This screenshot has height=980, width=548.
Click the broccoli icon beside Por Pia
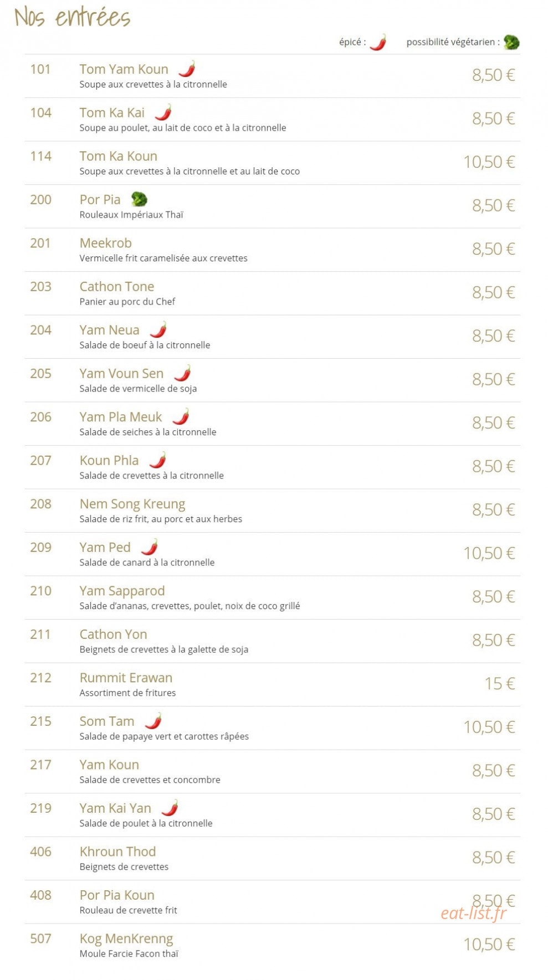[x=139, y=199]
